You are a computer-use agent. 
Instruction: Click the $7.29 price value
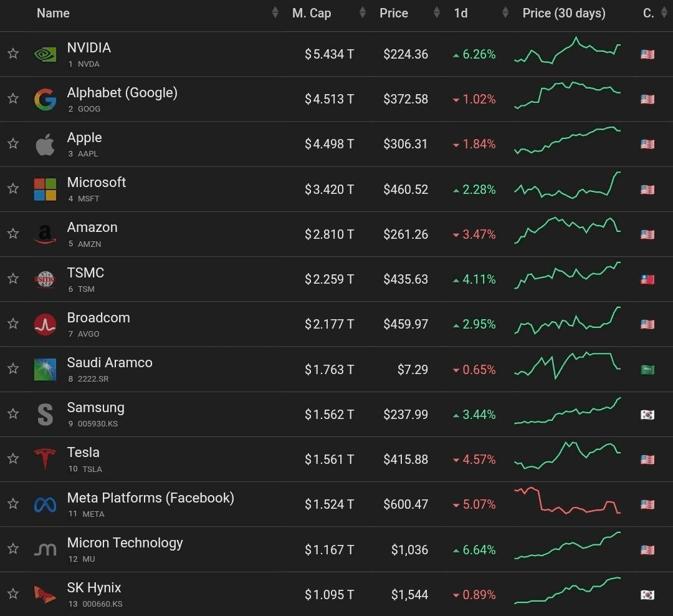pos(413,370)
